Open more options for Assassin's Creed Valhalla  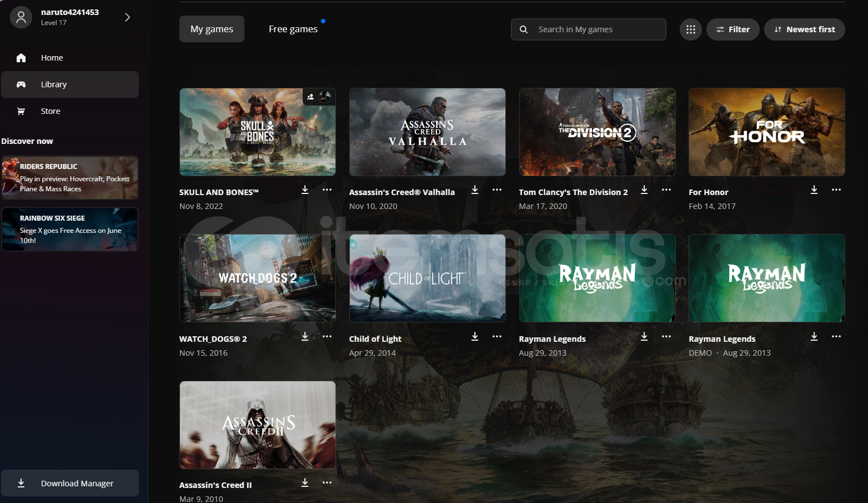[497, 190]
